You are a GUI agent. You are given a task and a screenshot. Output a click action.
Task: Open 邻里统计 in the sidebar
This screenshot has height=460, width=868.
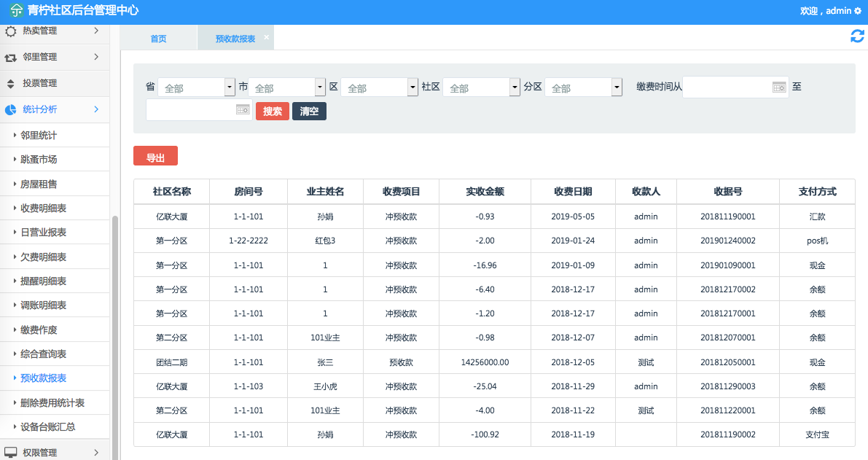click(38, 135)
